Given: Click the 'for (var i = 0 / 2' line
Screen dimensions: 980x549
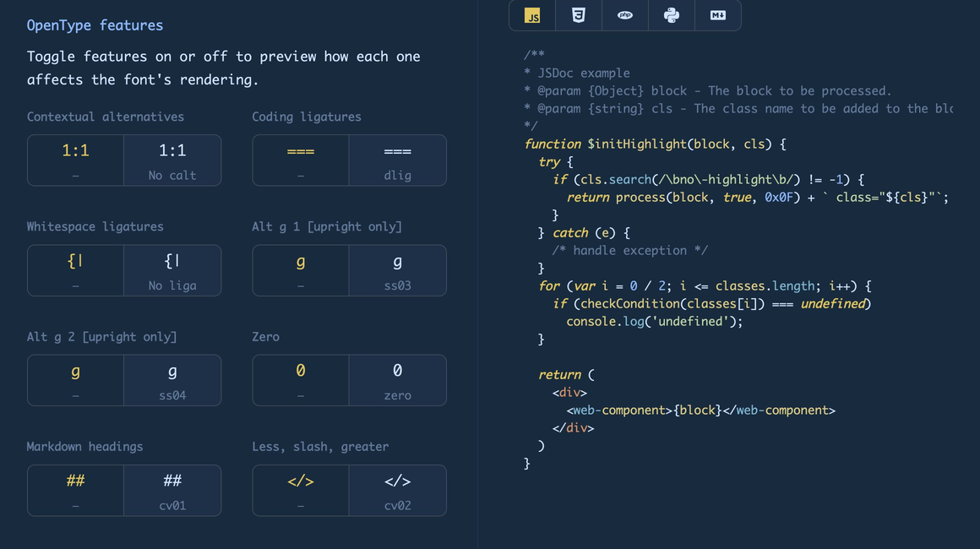Looking at the screenshot, I should click(x=705, y=286).
